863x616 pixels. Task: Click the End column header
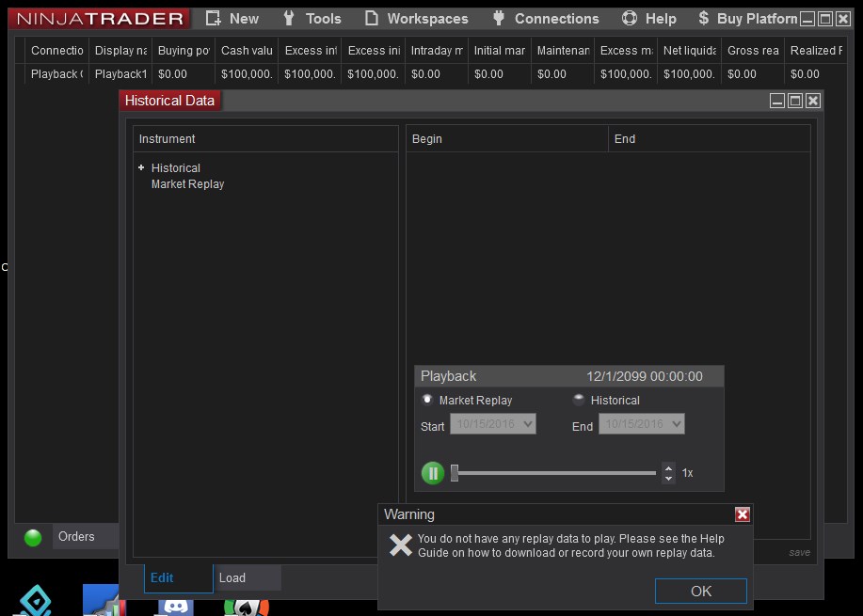click(x=709, y=138)
